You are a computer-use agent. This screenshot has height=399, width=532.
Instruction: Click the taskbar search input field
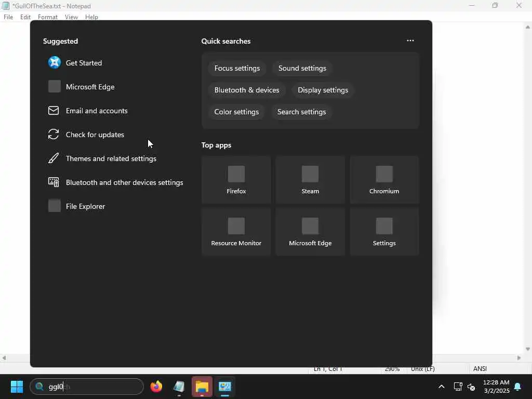[87, 387]
